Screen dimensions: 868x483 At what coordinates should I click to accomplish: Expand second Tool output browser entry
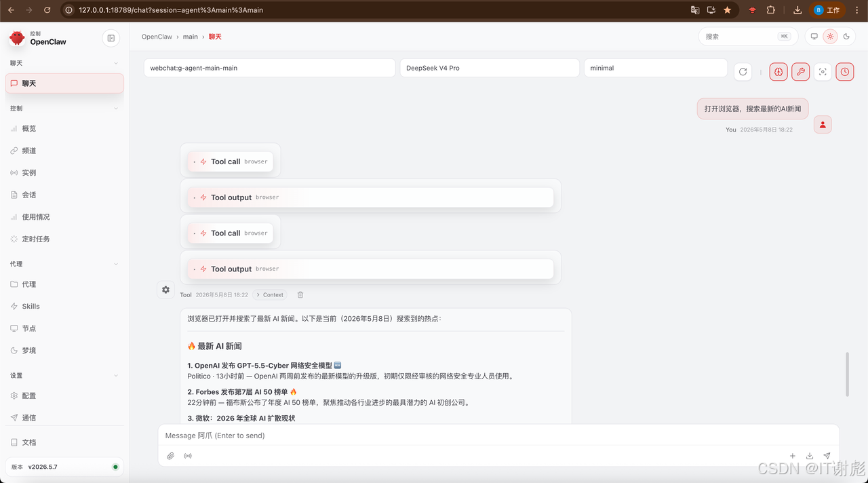click(370, 269)
